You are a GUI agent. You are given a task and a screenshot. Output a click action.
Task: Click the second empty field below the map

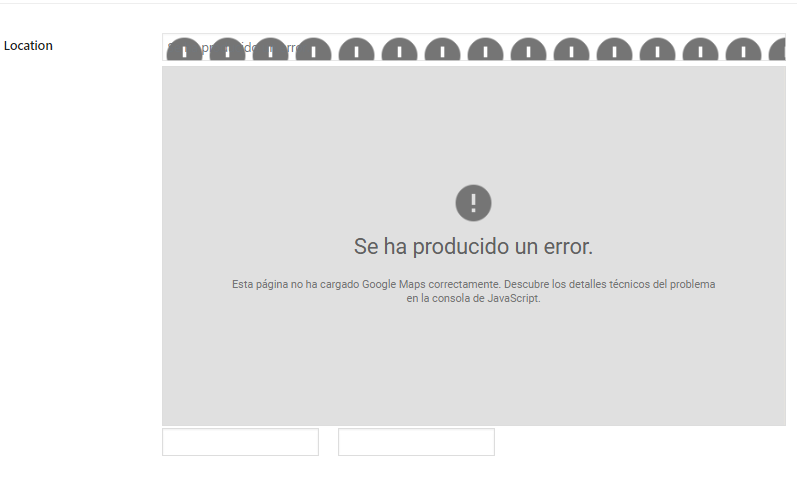pos(416,442)
